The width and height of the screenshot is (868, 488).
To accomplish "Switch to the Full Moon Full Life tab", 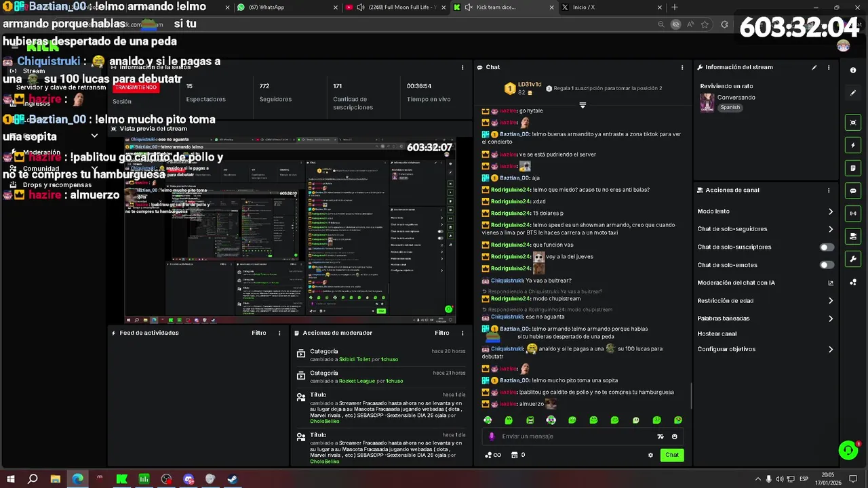I will tap(395, 7).
